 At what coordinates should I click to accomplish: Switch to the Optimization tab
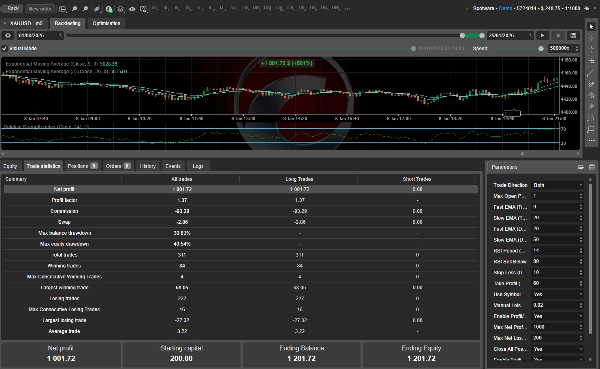click(106, 23)
